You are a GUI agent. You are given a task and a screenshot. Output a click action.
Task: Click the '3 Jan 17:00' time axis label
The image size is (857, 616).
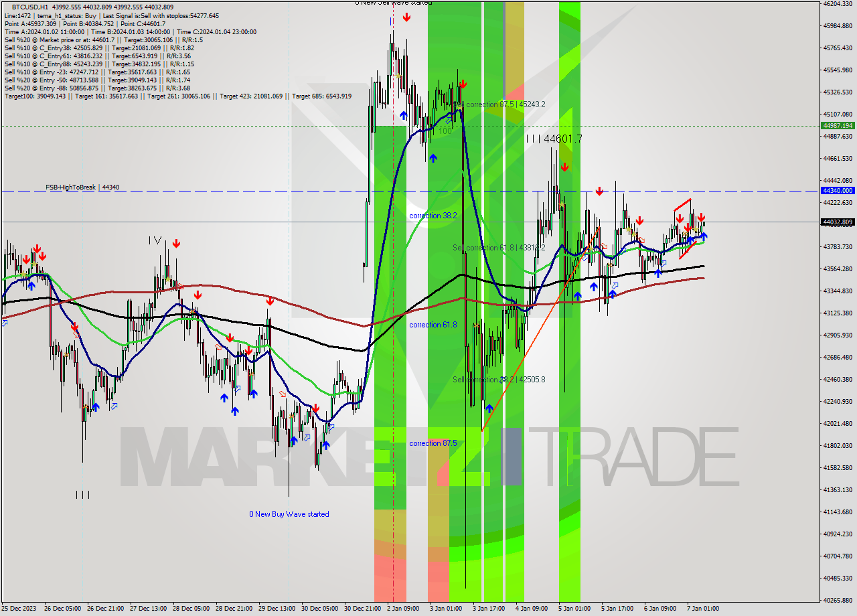489,609
